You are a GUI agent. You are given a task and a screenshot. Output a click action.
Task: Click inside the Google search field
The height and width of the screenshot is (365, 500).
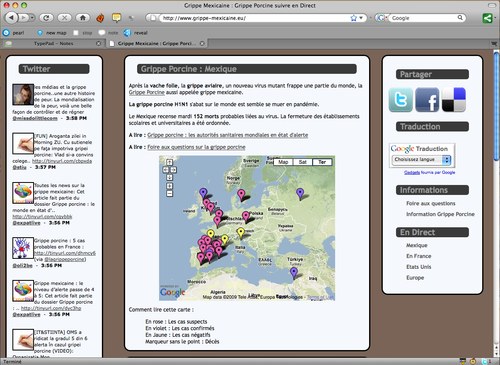[423, 18]
